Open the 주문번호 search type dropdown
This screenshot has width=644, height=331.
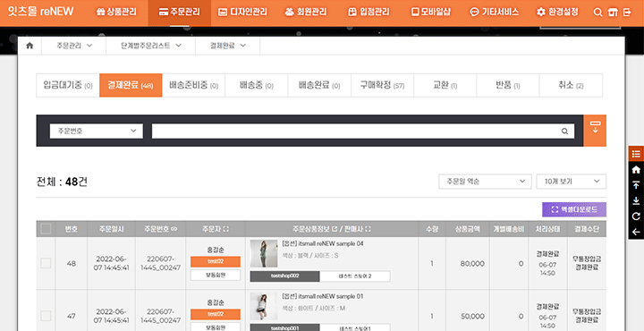[97, 131]
